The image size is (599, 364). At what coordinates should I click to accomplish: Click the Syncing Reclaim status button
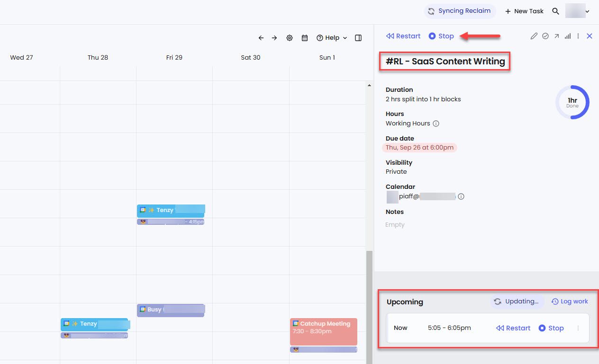pos(460,11)
